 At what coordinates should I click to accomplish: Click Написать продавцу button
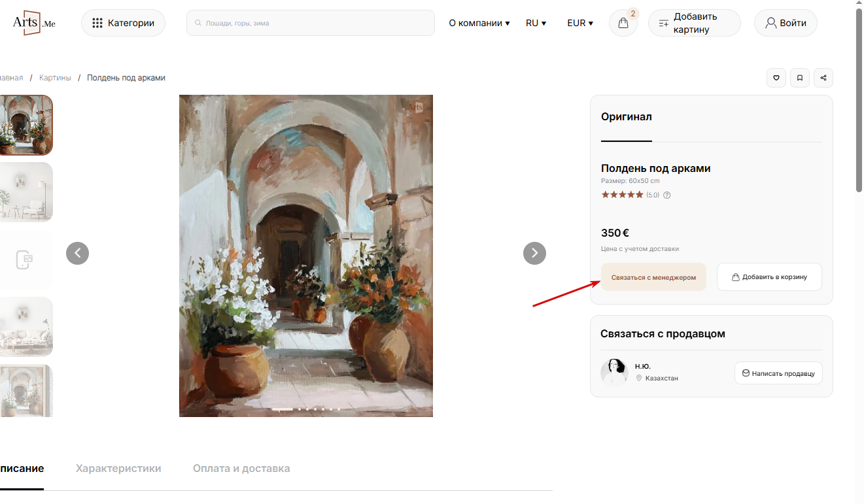(778, 373)
